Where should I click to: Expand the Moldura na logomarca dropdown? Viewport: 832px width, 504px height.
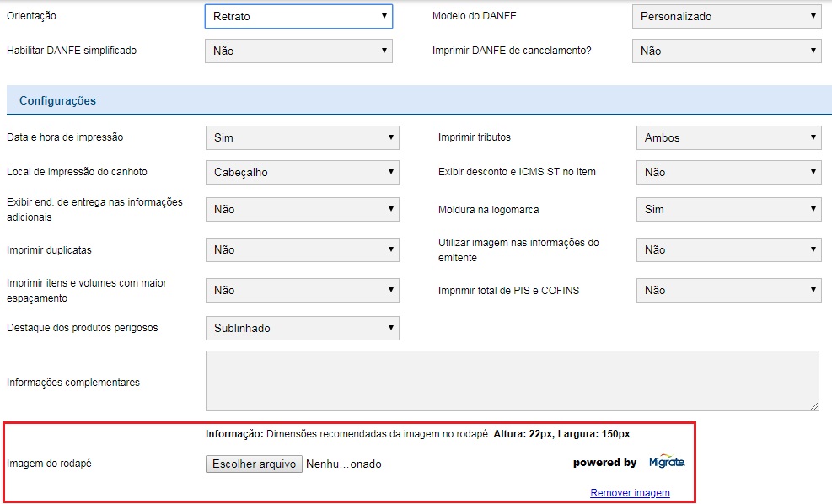point(728,209)
